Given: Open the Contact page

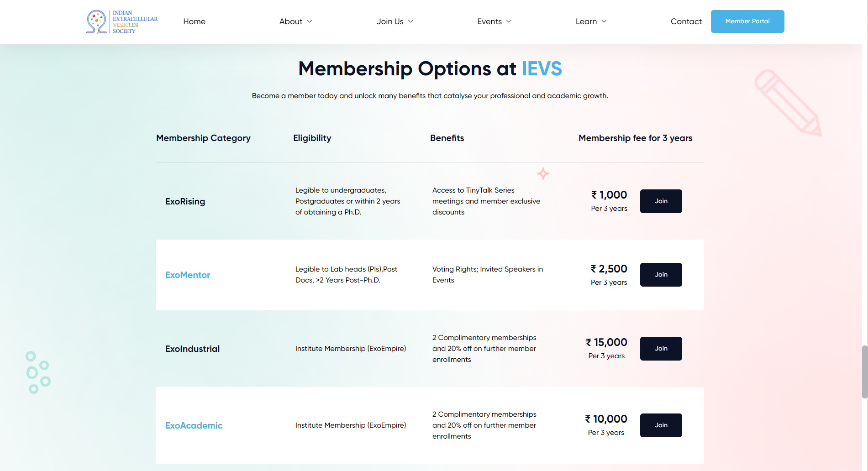Looking at the screenshot, I should tap(686, 21).
